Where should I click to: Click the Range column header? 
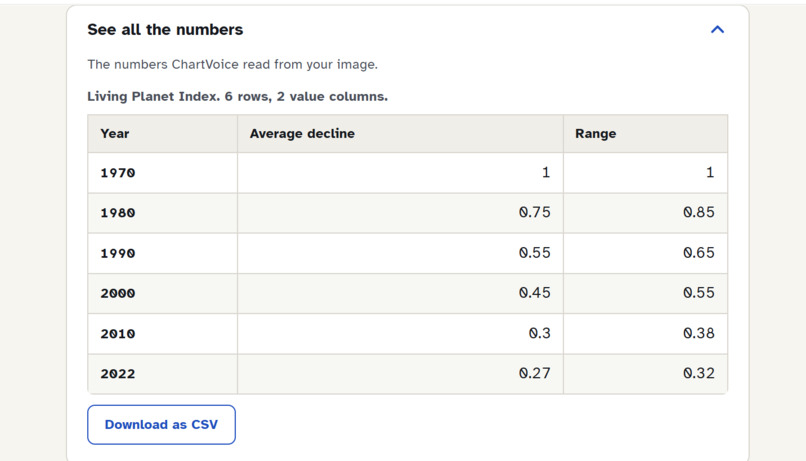pyautogui.click(x=646, y=134)
